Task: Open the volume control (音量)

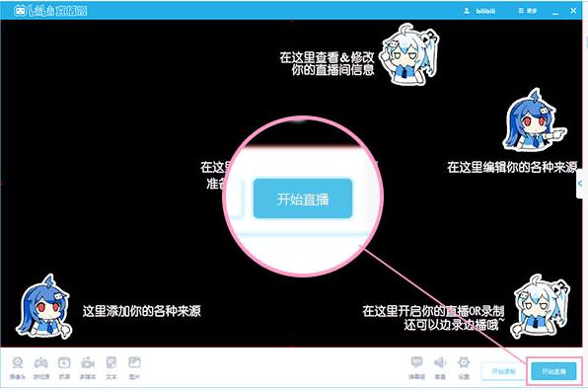Action: pos(440,368)
